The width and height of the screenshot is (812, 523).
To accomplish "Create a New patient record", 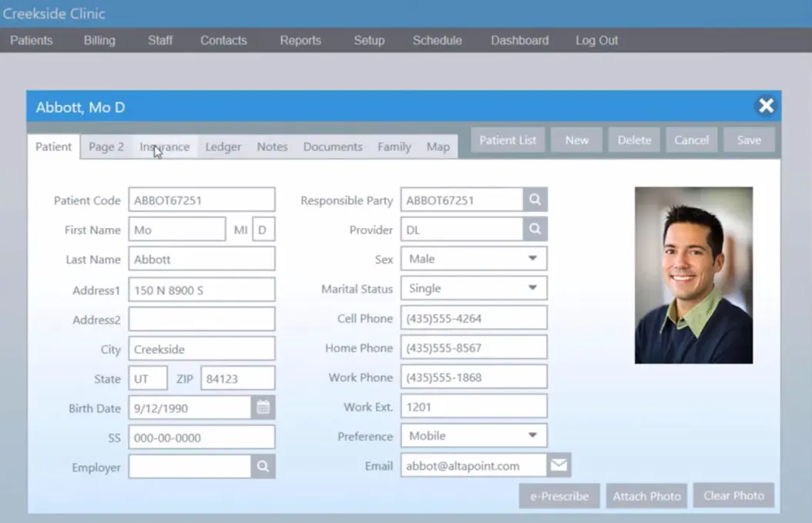I will click(x=576, y=139).
